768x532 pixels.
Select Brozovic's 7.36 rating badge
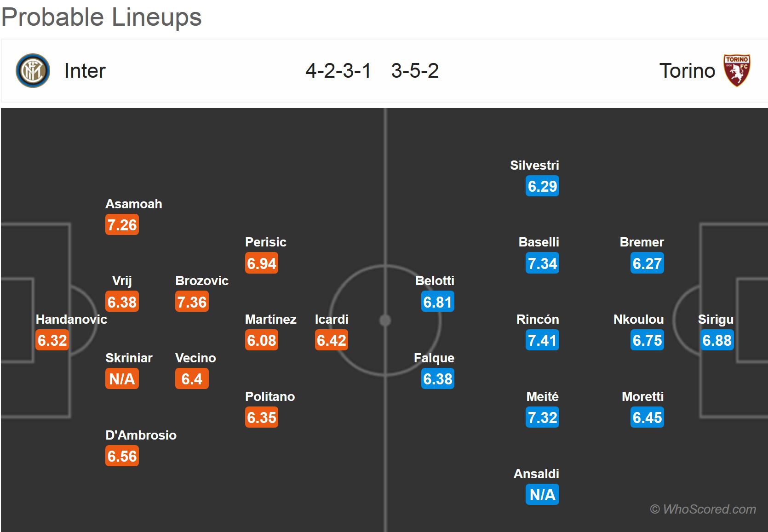[x=192, y=302]
